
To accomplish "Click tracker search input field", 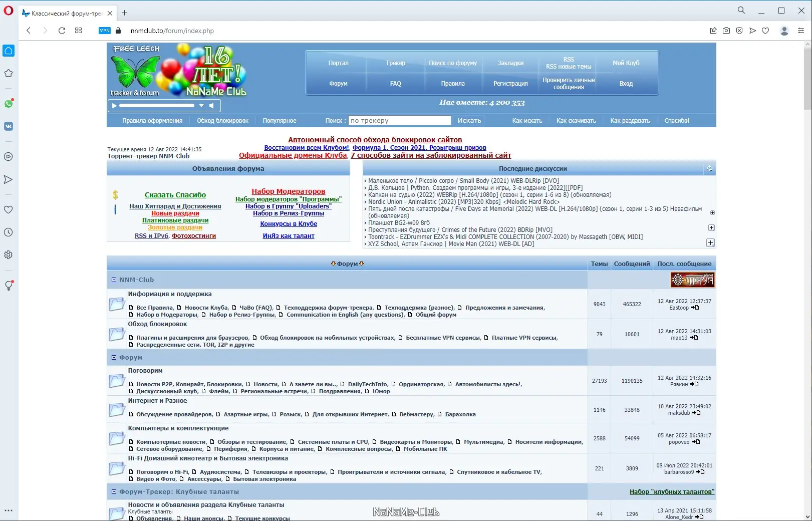I will click(x=400, y=120).
